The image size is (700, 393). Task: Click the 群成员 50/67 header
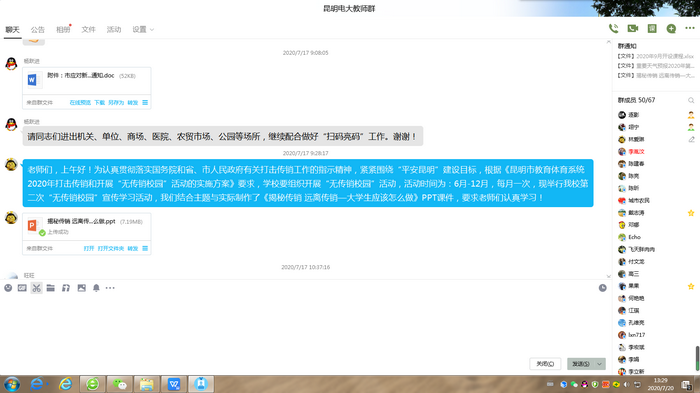point(637,100)
